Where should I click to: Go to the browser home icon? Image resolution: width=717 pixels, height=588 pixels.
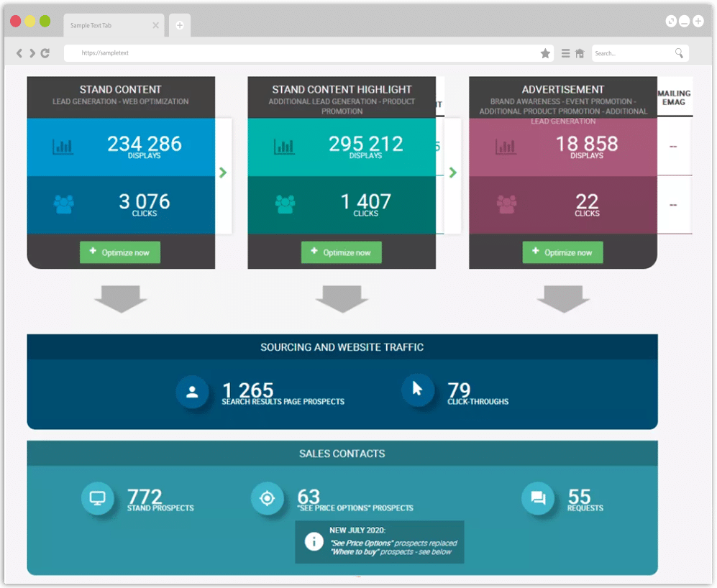point(579,53)
